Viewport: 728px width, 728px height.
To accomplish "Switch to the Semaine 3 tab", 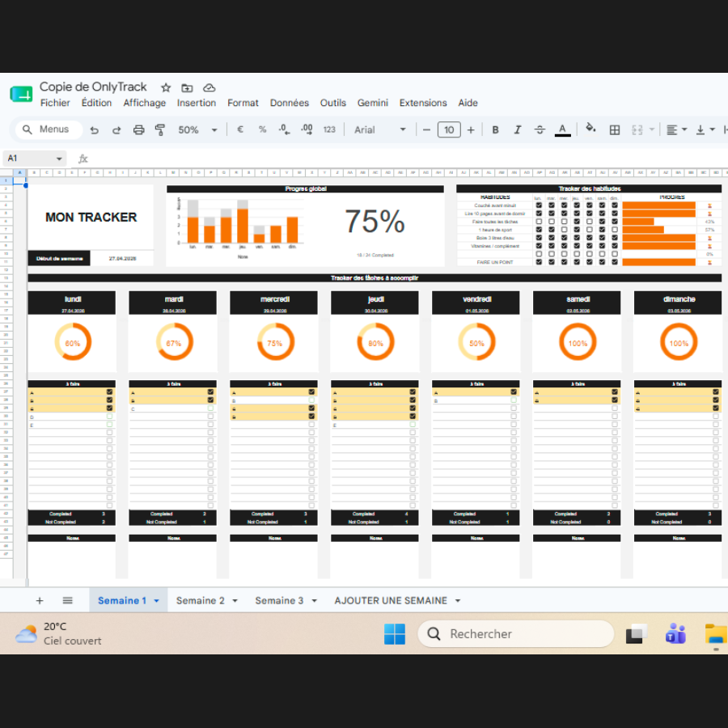I will (x=279, y=601).
